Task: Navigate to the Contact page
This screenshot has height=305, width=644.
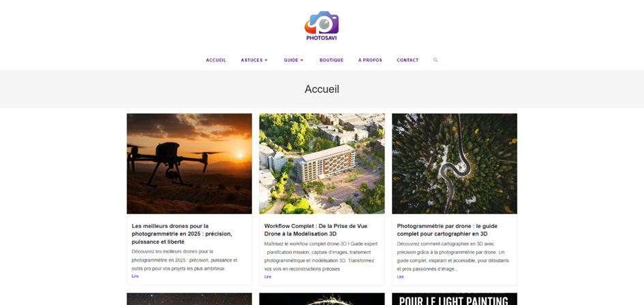Action: point(408,60)
